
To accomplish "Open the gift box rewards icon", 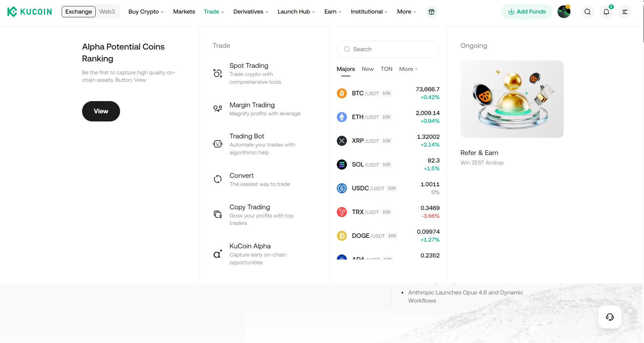I will [x=431, y=12].
